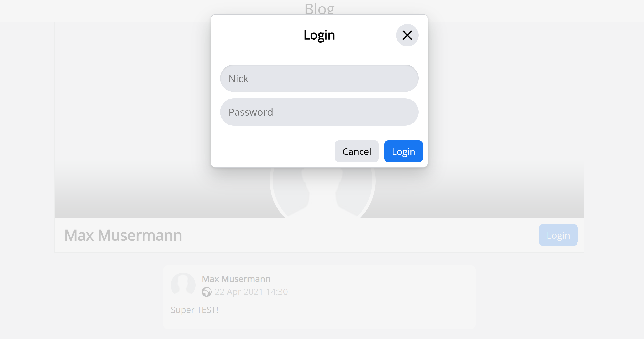Click the dialog footer area left of Cancel
The width and height of the screenshot is (644, 339).
click(x=273, y=151)
